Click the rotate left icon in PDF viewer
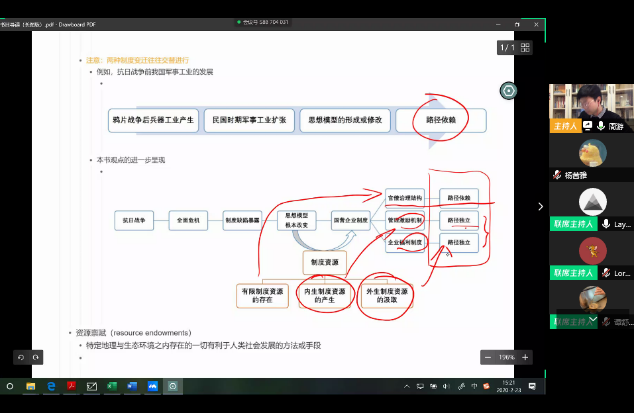 (21, 357)
